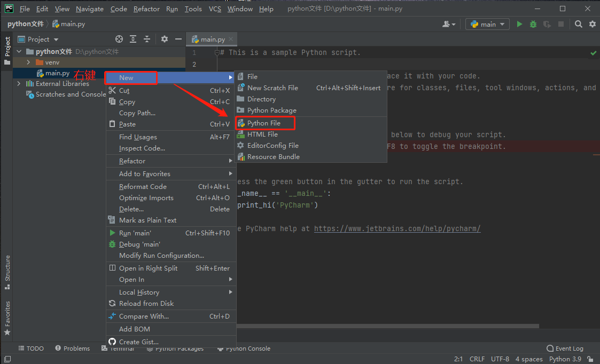Select Debug 'main' in context menu

pos(171,244)
